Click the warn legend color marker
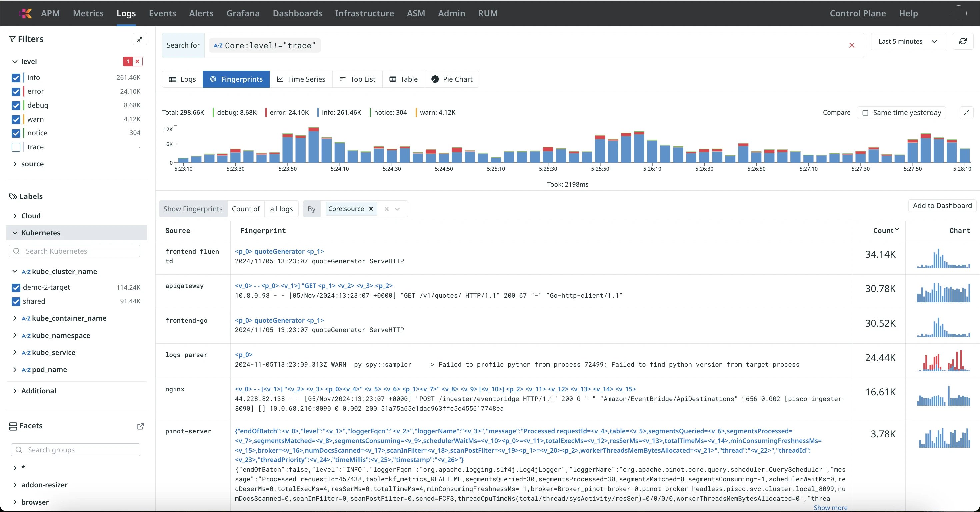The image size is (980, 512). tap(416, 112)
